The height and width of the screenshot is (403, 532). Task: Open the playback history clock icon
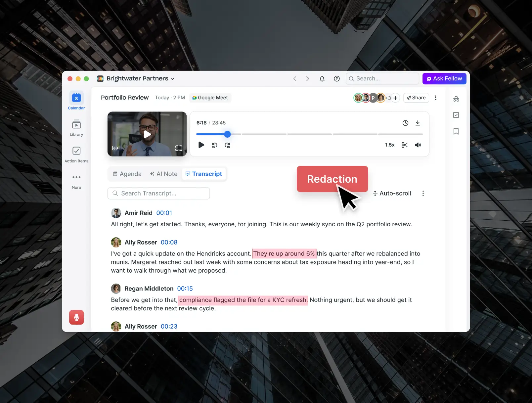pyautogui.click(x=405, y=123)
